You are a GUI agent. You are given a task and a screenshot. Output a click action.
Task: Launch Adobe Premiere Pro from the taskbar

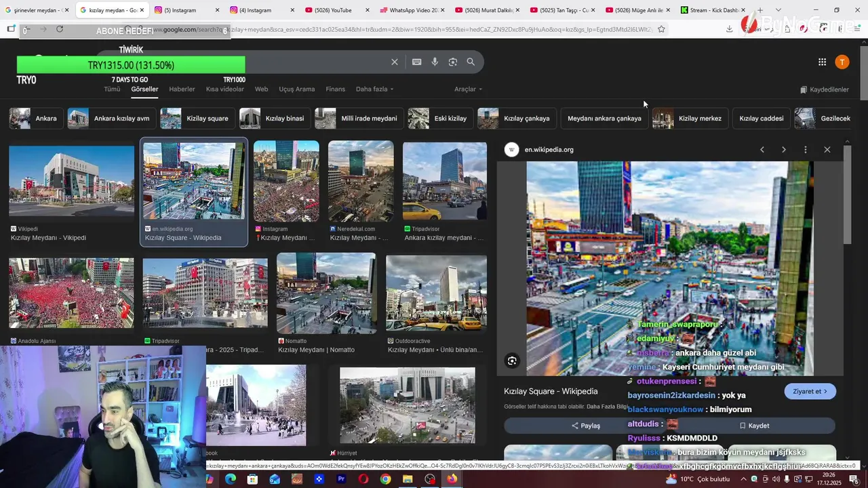[341, 479]
